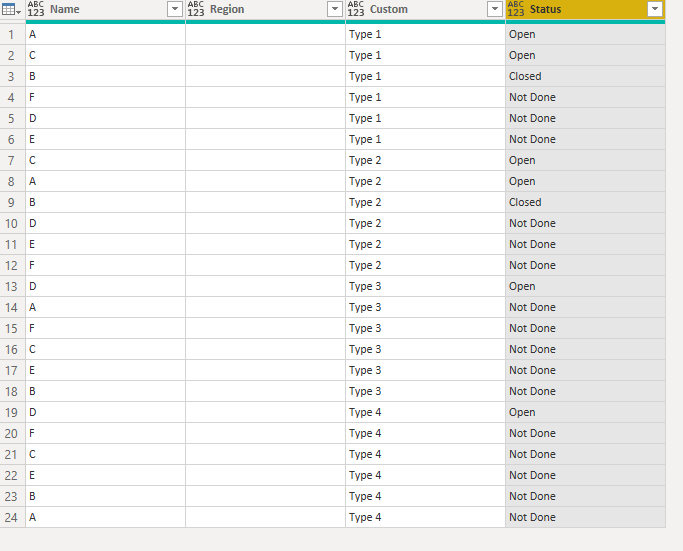683x551 pixels.
Task: Open the Region column filter dropdown
Action: (x=335, y=9)
